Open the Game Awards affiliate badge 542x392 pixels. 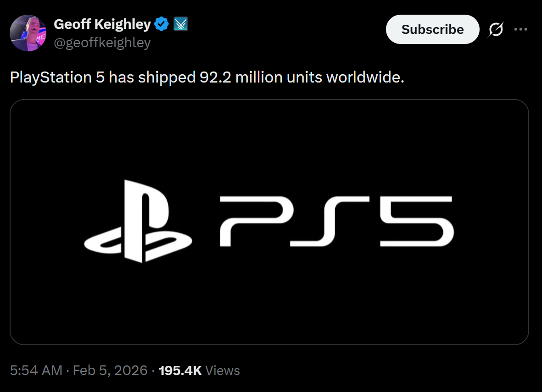pyautogui.click(x=181, y=24)
